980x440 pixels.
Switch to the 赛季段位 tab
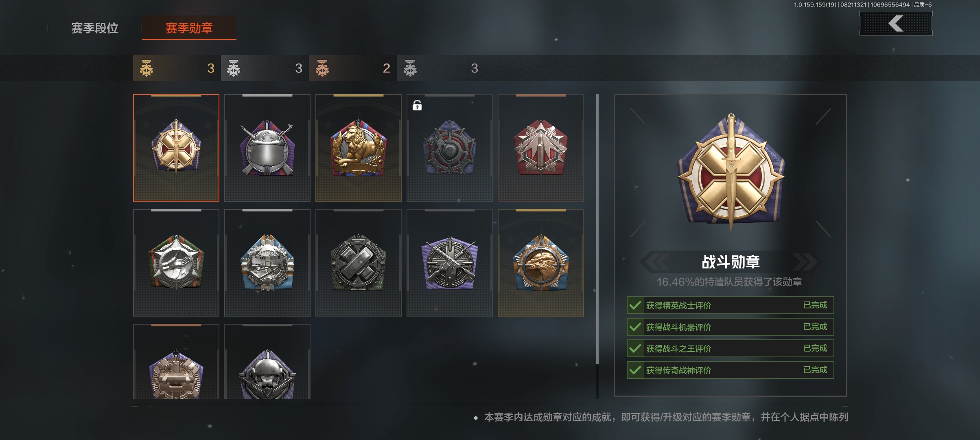click(94, 28)
